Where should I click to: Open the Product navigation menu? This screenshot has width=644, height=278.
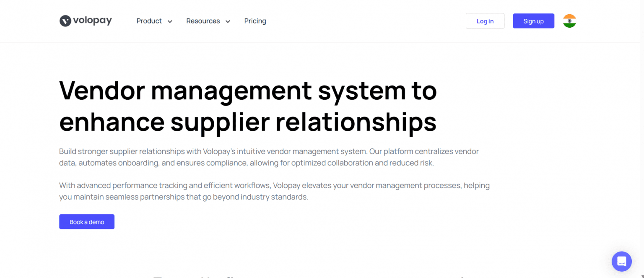coord(149,21)
